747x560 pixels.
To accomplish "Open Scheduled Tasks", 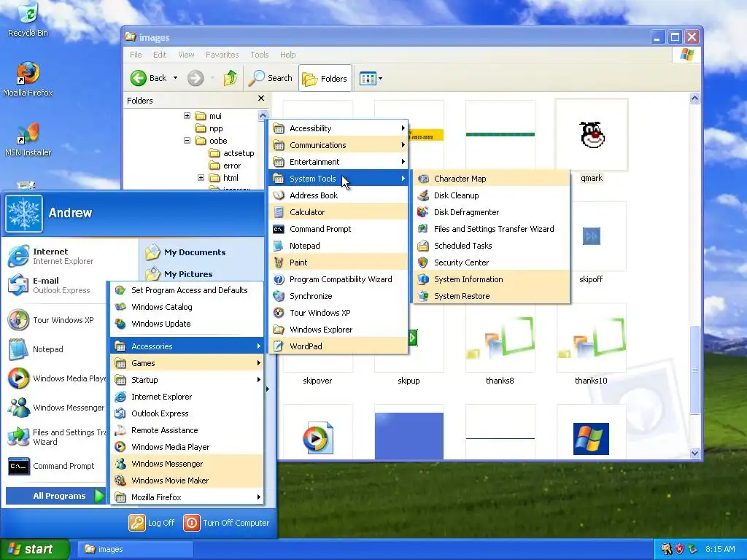I will [x=491, y=246].
